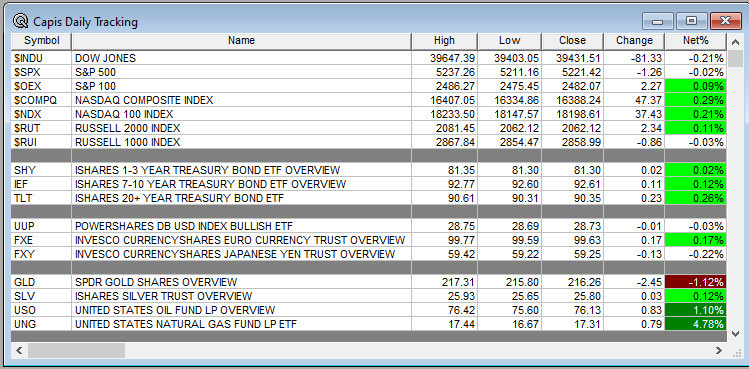Select the $INDU symbol cell
The image size is (749, 369).
click(42, 58)
